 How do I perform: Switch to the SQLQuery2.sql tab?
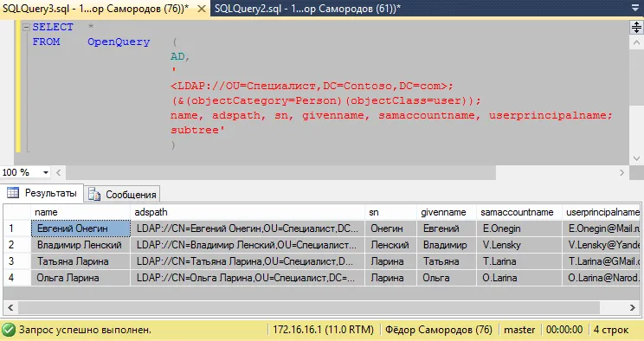(x=307, y=8)
